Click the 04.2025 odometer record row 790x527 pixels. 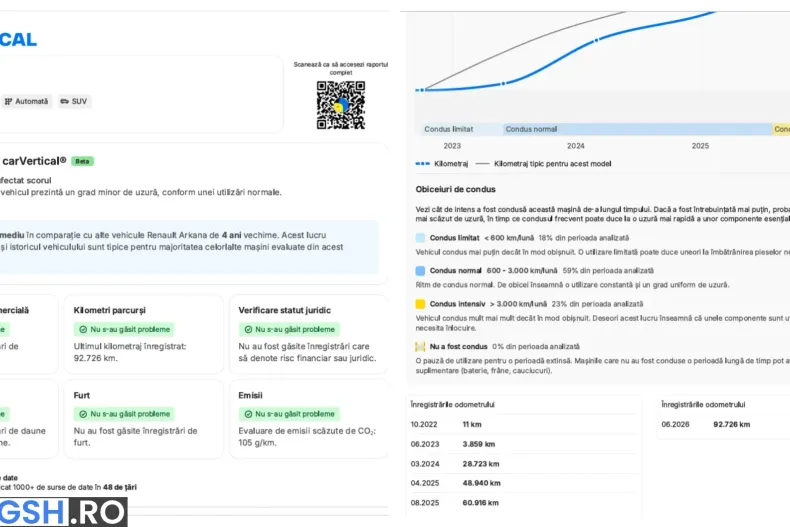pos(524,483)
